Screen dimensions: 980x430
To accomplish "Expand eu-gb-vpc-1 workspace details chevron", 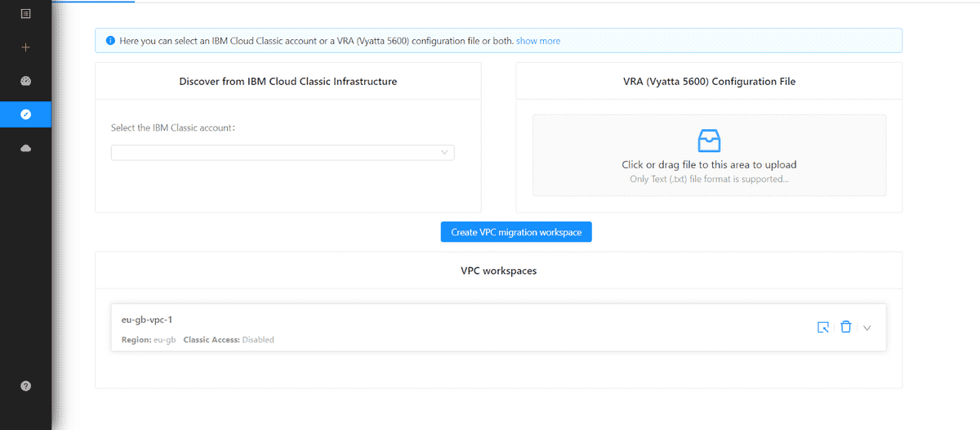I will pos(867,328).
